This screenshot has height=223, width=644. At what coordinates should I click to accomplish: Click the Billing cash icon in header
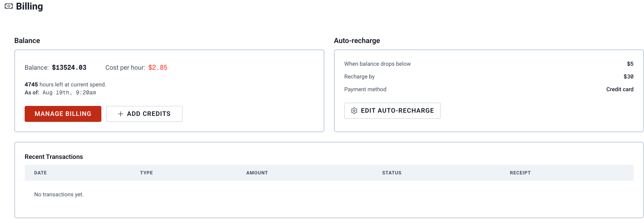(9, 6)
